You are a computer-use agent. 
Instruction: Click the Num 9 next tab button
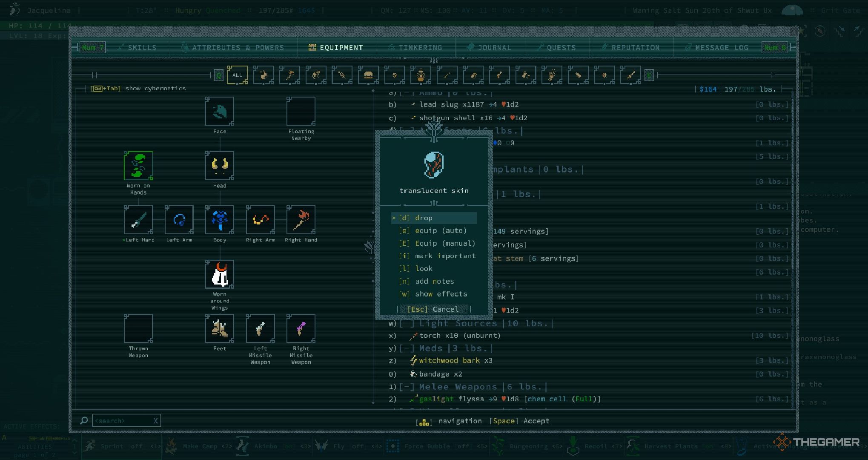click(x=774, y=47)
